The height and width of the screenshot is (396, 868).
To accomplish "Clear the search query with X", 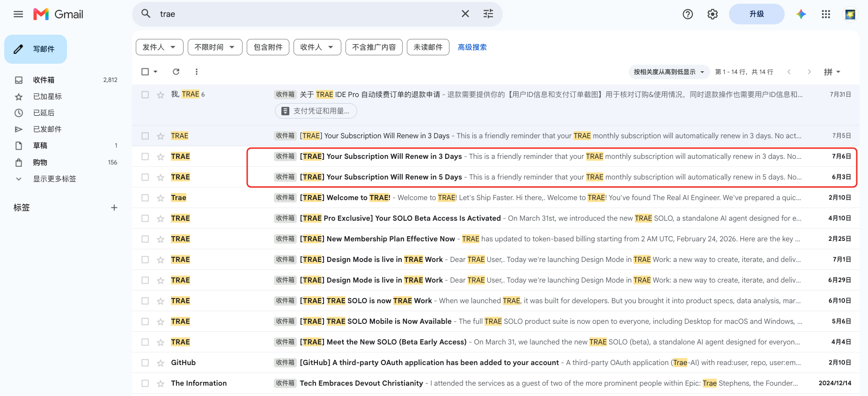I will (x=465, y=14).
